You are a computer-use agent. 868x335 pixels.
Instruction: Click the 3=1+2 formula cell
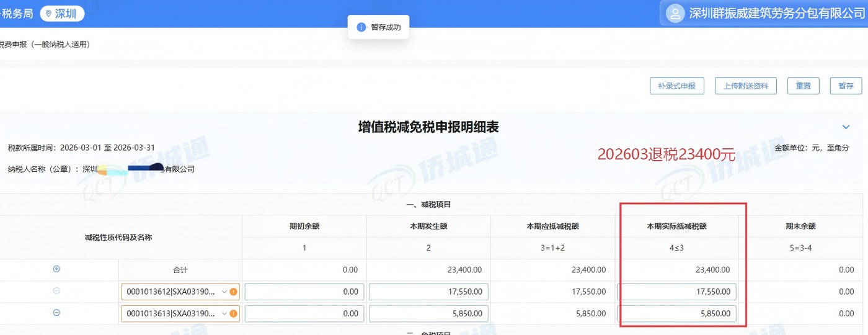[552, 248]
